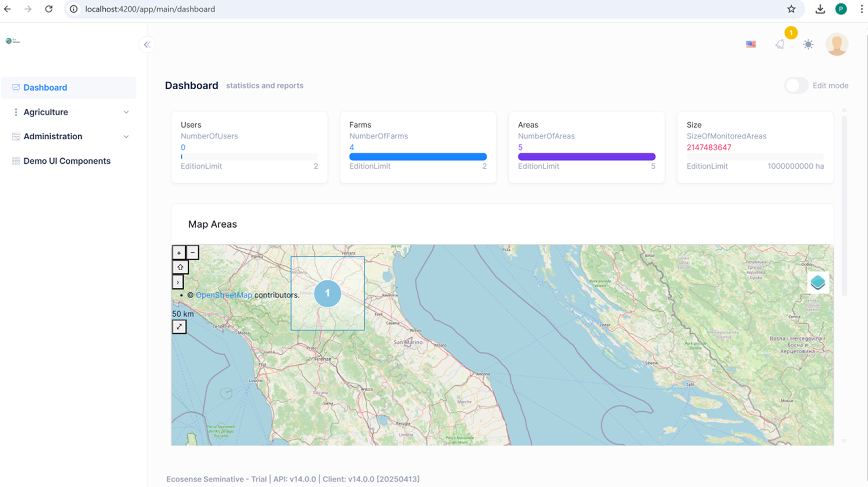Screen dimensions: 868x487
Task: Expand the Administration menu chevron
Action: (126, 137)
